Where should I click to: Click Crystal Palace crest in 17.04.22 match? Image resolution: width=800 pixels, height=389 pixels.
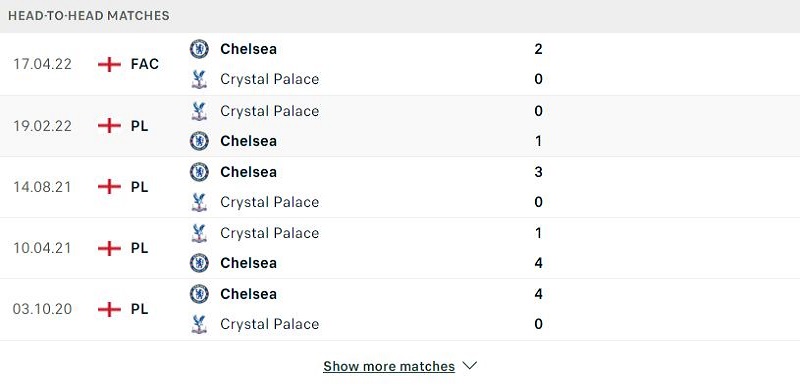199,79
